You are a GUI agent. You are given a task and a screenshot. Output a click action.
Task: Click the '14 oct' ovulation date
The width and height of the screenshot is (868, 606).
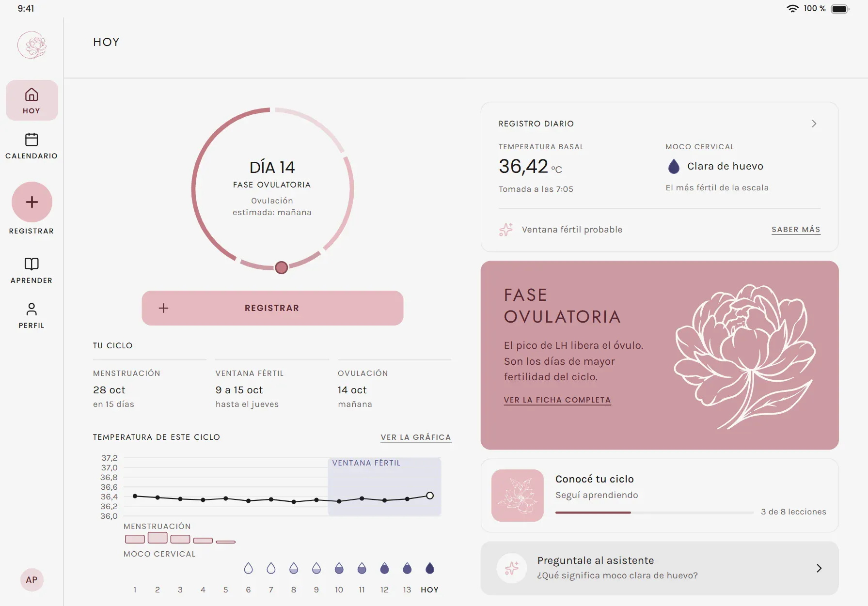[352, 390]
